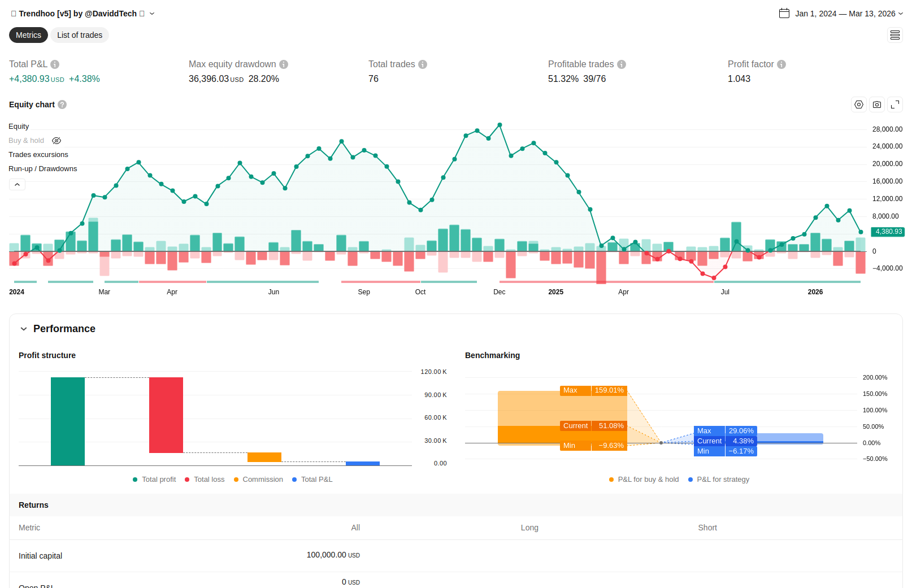Viewport: 912px width, 588px height.
Task: Open strategy name Trendhoo dropdown chevron
Action: pos(152,14)
